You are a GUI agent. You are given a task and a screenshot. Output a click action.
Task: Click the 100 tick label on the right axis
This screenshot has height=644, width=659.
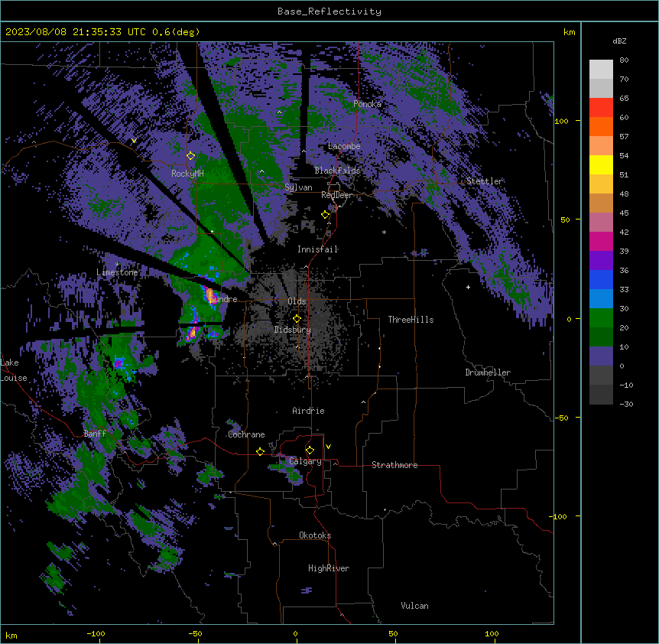561,121
